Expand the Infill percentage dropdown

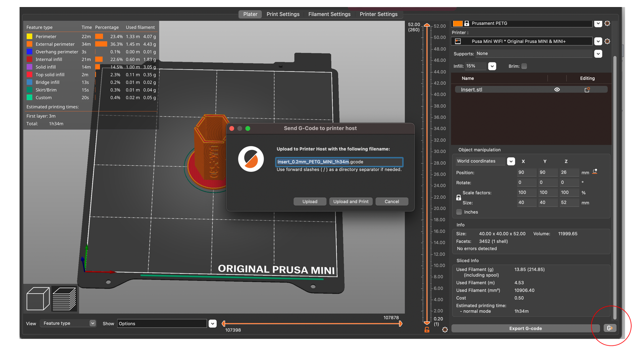point(492,66)
